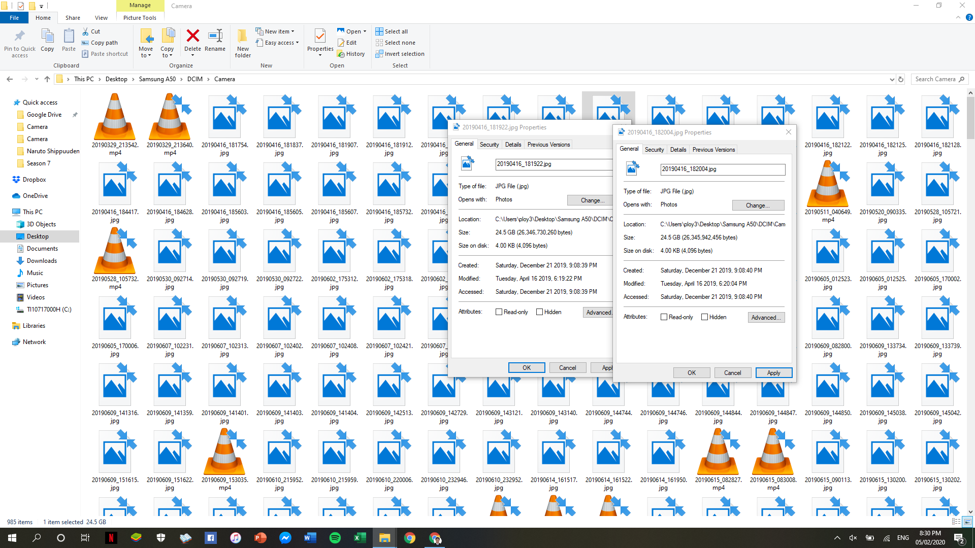The image size is (975, 548).
Task: Navigate back with the back arrow
Action: pos(9,79)
